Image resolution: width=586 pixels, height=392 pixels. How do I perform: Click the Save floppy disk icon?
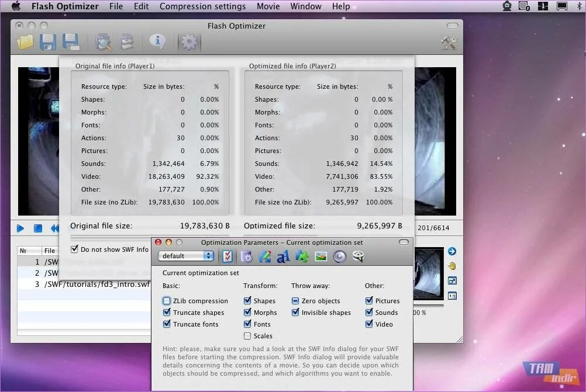(48, 42)
